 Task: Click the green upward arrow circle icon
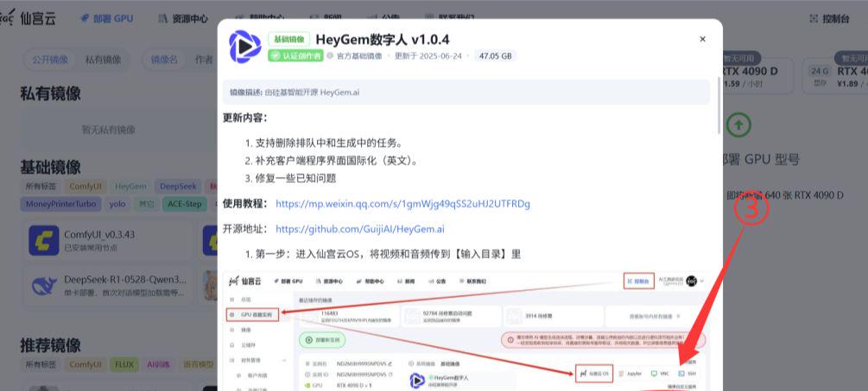(x=738, y=125)
